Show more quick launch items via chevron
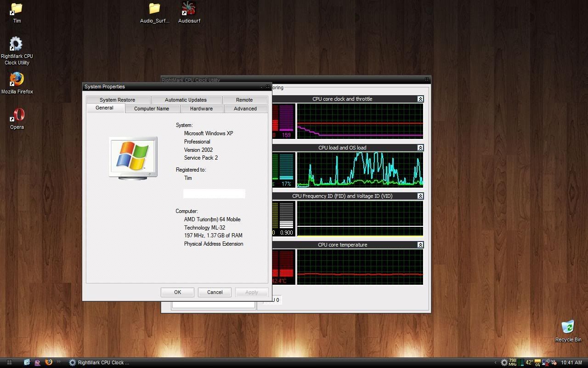This screenshot has width=588, height=368. point(58,362)
